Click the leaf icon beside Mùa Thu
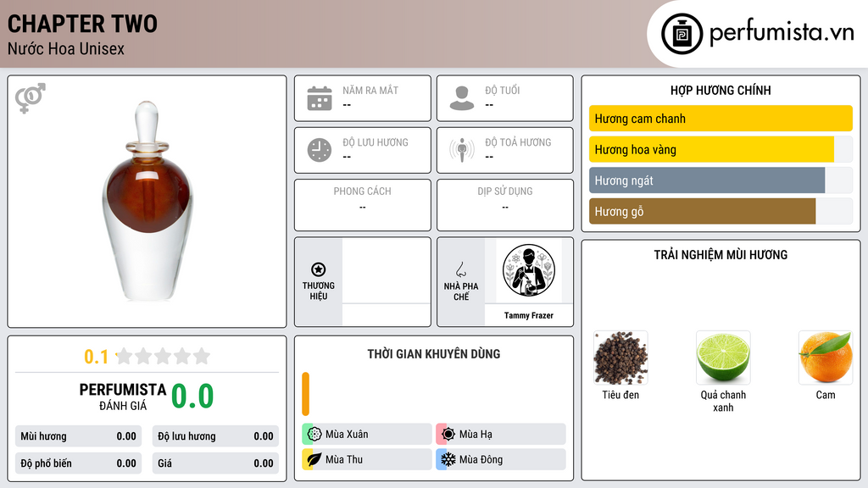 coord(314,459)
